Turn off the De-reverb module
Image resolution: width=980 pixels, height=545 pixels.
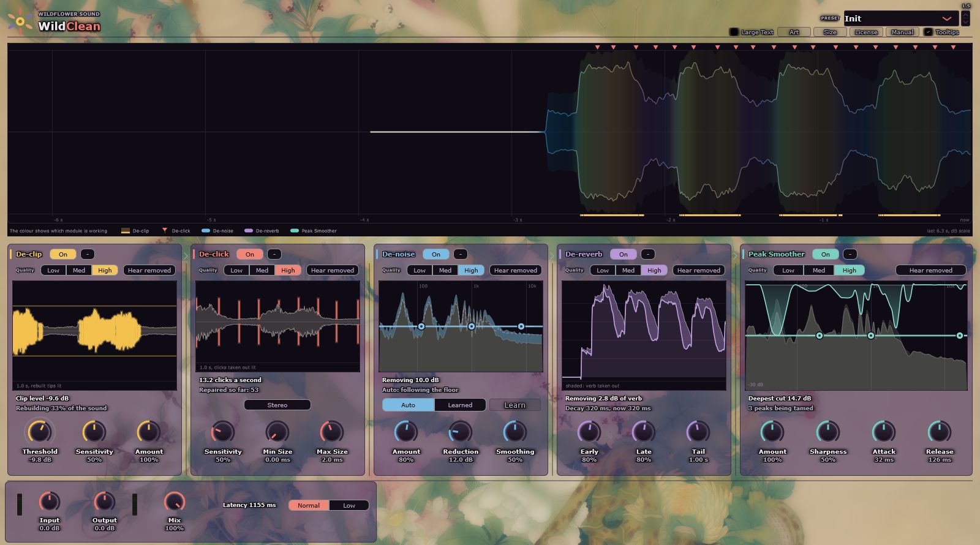[x=624, y=254]
